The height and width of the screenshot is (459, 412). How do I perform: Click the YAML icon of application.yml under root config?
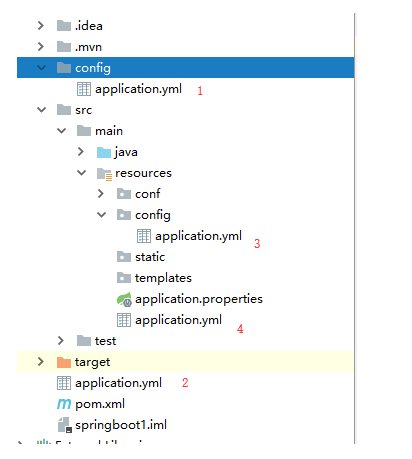tap(84, 89)
